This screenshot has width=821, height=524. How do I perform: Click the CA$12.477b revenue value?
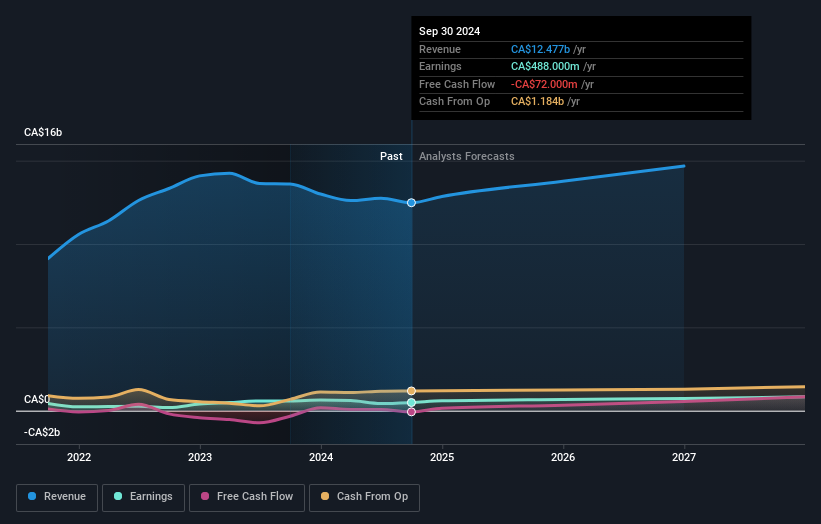540,49
